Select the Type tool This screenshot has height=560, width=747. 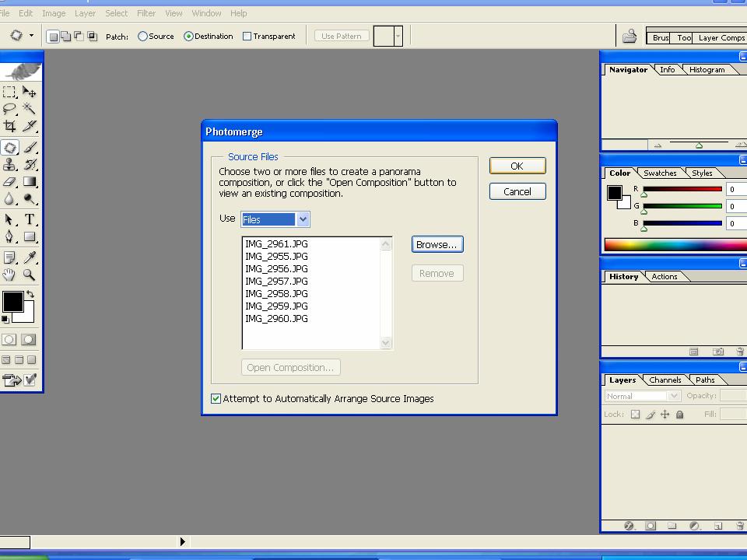pos(29,219)
